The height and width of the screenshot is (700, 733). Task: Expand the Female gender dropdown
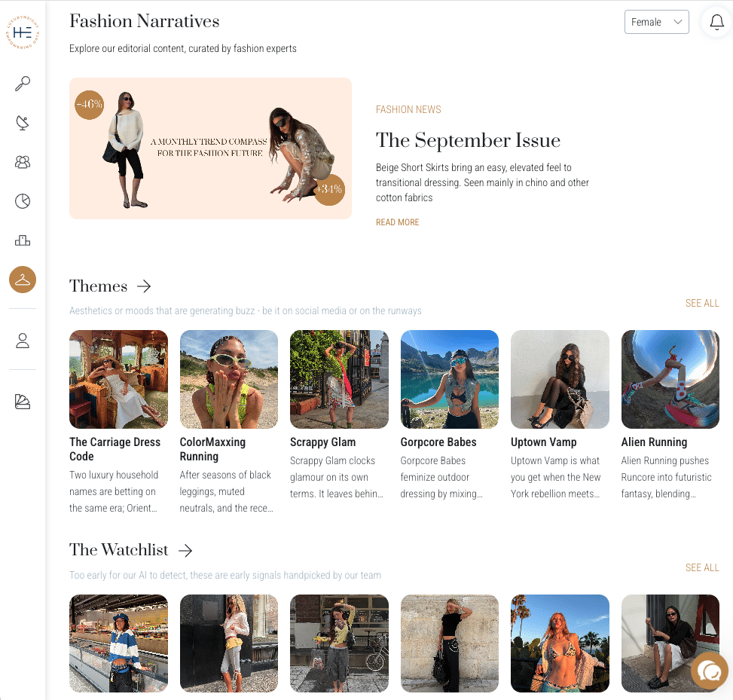656,22
